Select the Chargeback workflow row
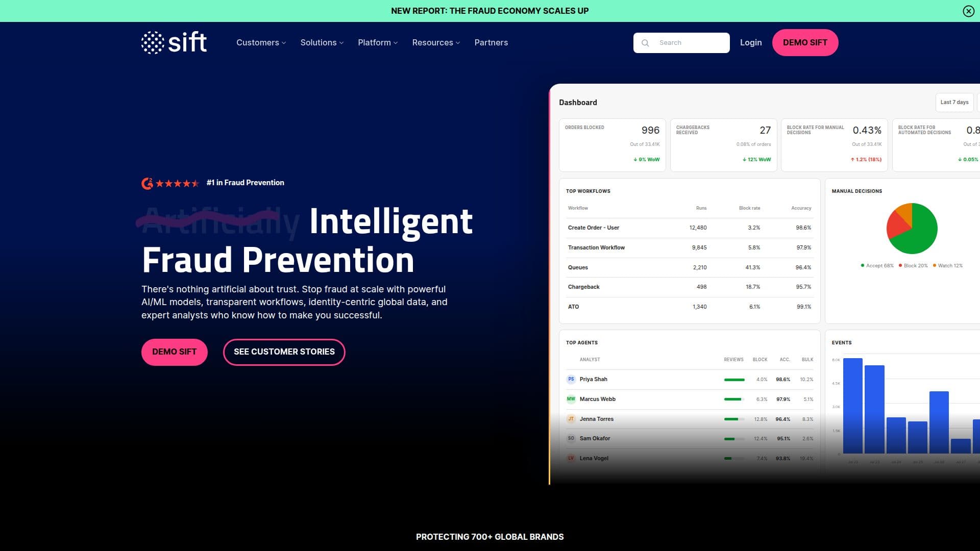The image size is (980, 551). 689,287
